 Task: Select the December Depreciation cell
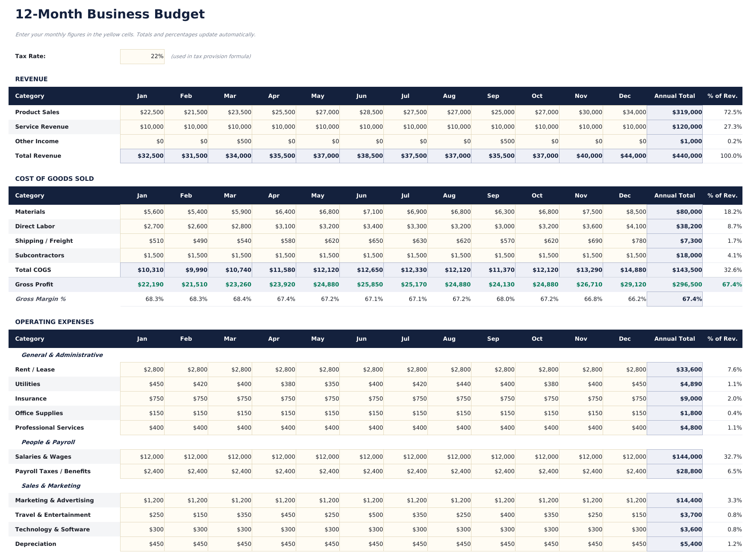625,544
